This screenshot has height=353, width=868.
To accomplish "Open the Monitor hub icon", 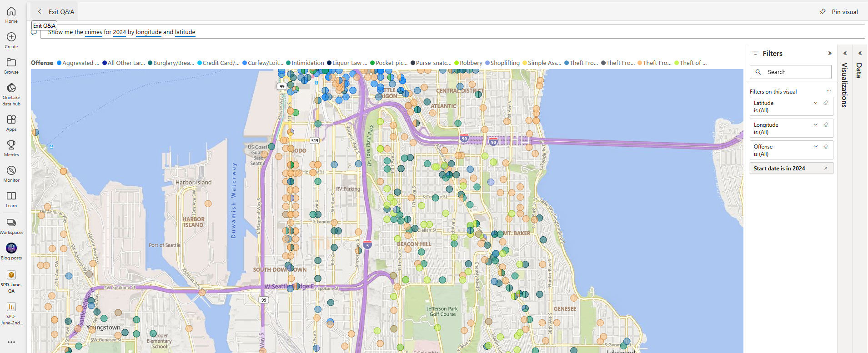I will point(11,171).
